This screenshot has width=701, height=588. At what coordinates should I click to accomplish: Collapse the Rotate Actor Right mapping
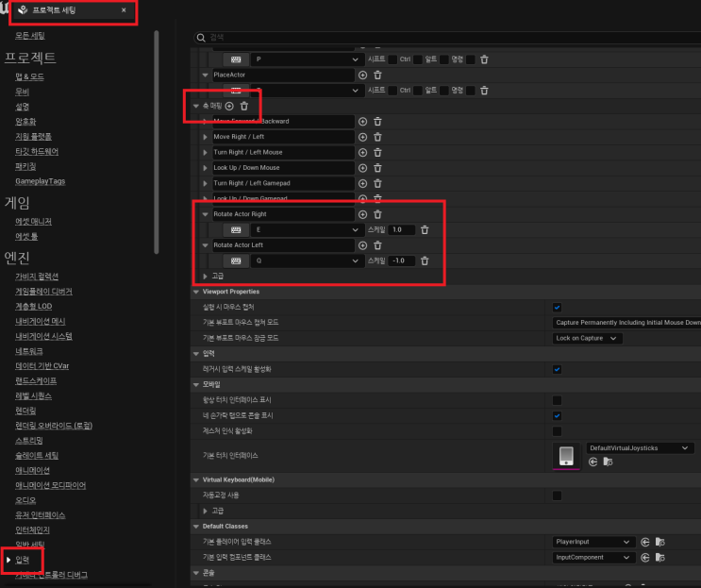[205, 214]
